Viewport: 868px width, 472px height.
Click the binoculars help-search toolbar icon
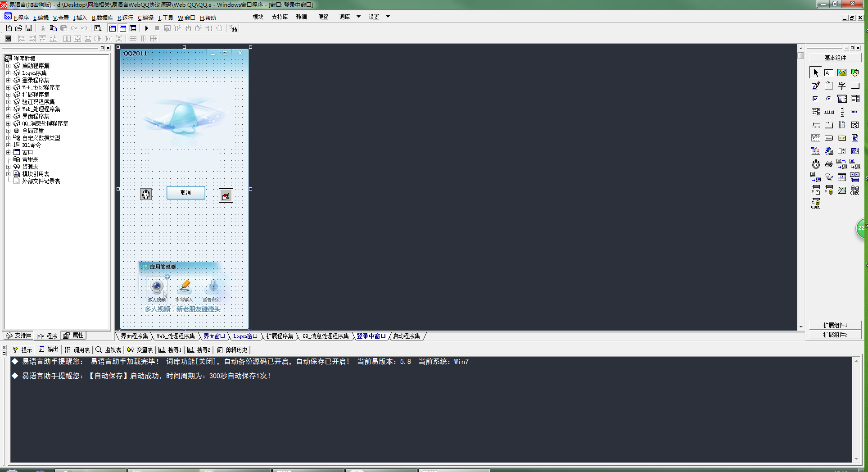233,28
